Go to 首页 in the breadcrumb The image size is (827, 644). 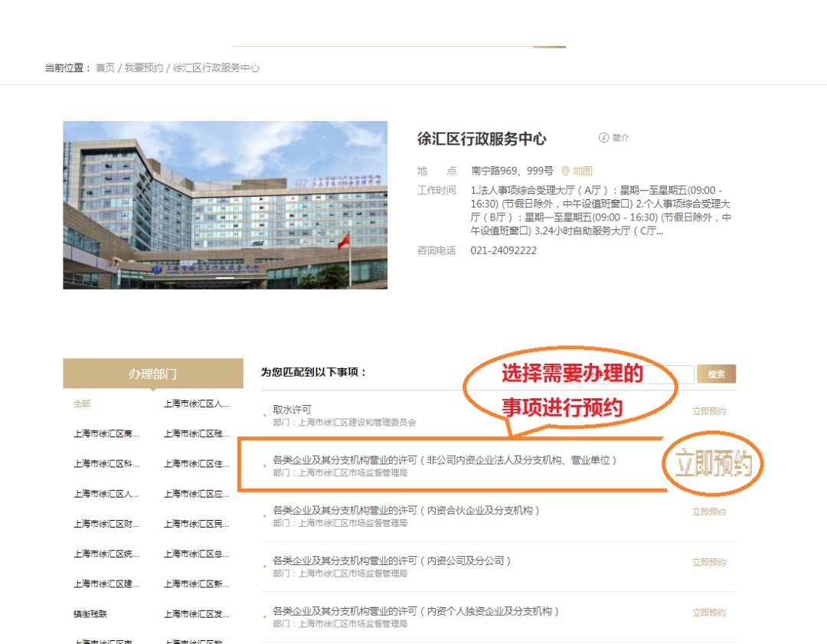pos(105,68)
